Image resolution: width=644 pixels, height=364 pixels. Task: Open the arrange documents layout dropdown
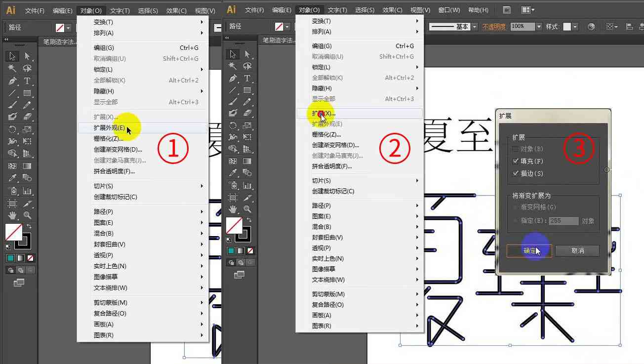pyautogui.click(x=527, y=9)
